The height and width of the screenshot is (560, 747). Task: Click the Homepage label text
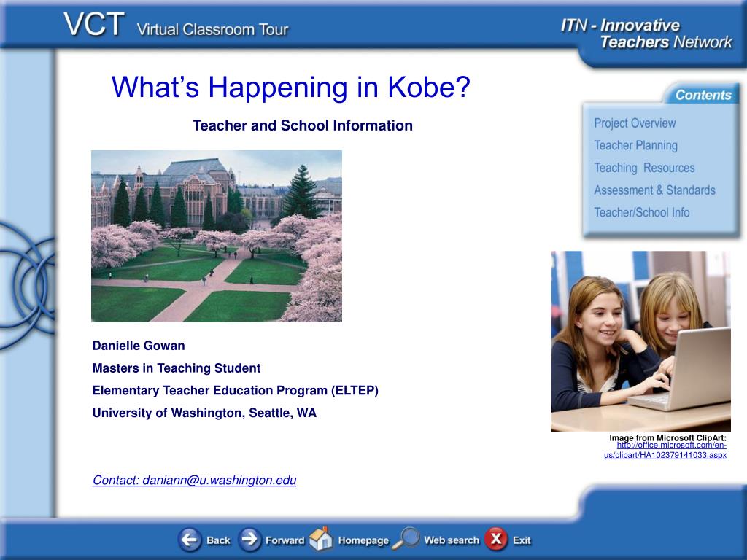click(x=363, y=540)
